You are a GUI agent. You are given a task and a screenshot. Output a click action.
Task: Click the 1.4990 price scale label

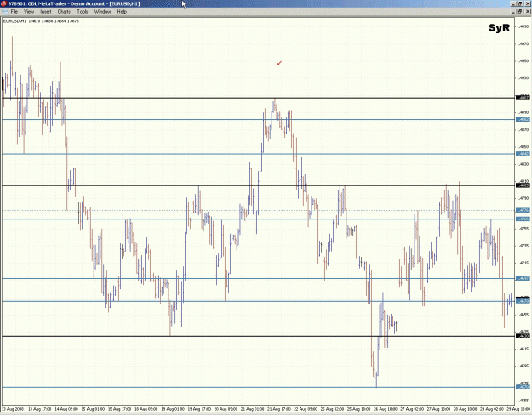523,26
